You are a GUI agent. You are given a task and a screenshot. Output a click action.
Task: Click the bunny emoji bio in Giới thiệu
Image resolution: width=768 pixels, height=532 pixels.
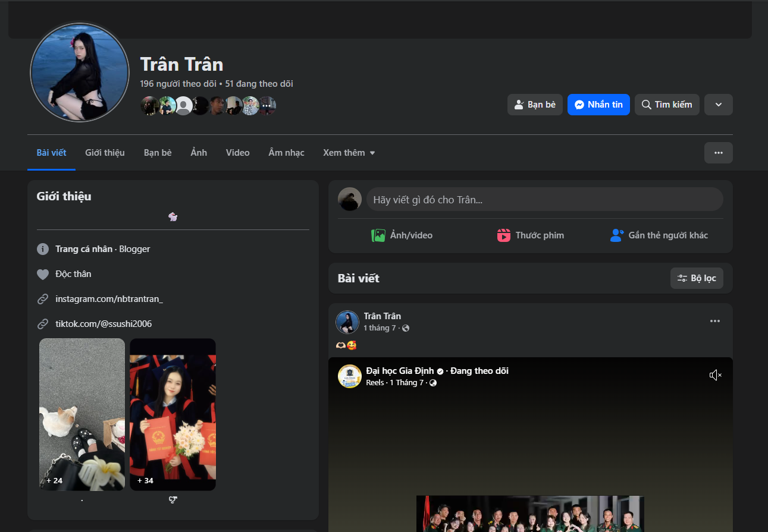(173, 217)
